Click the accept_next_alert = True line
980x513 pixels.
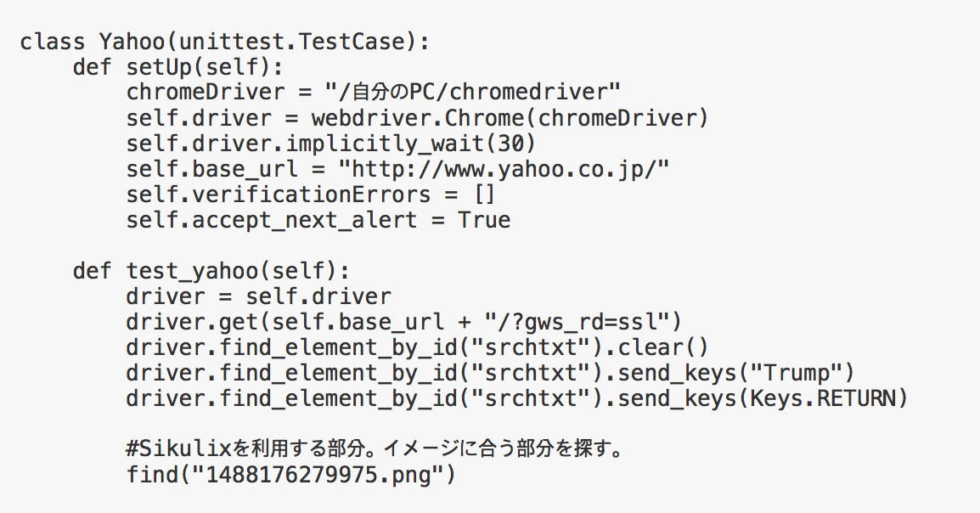(x=318, y=221)
